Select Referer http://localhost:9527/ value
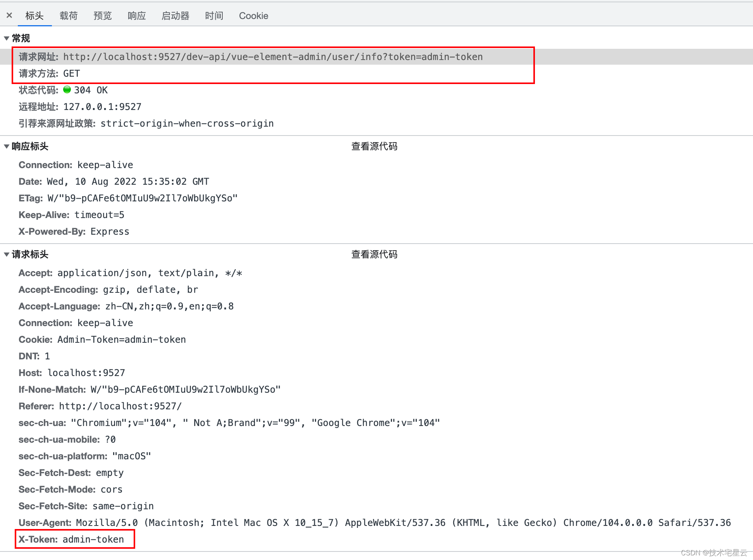 click(x=120, y=406)
